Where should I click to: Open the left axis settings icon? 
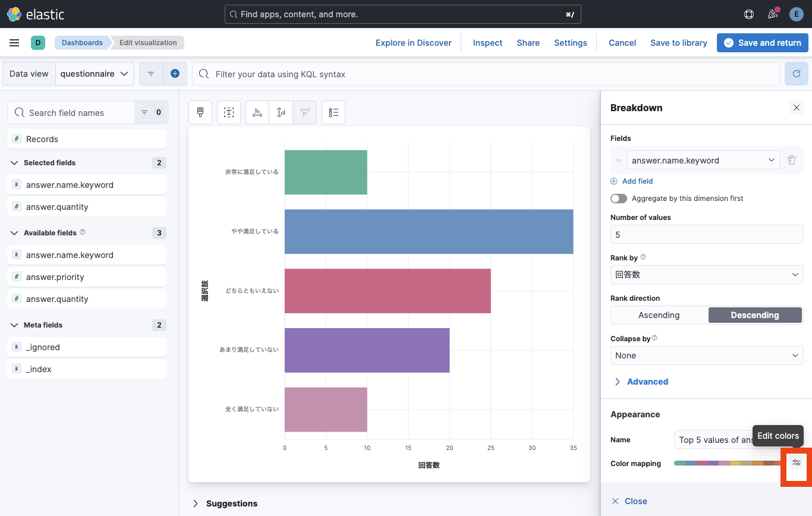[x=257, y=112]
